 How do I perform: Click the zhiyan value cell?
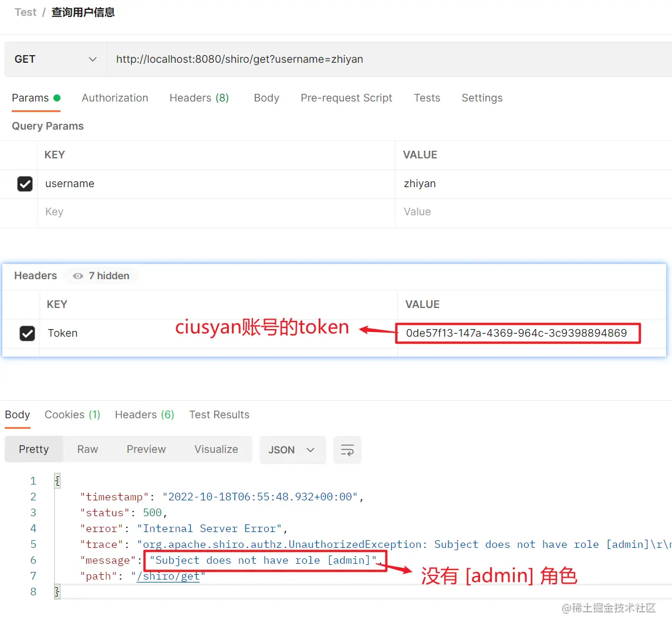point(533,184)
